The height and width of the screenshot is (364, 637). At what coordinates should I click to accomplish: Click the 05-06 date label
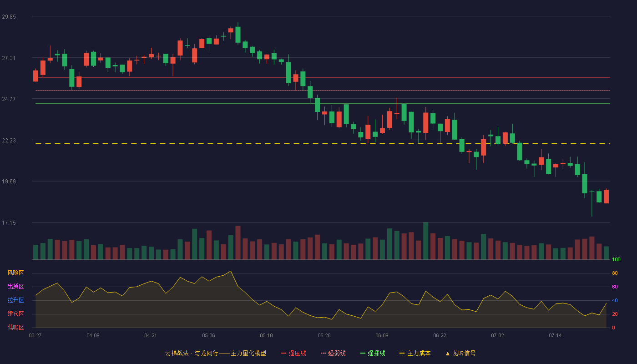click(x=208, y=335)
